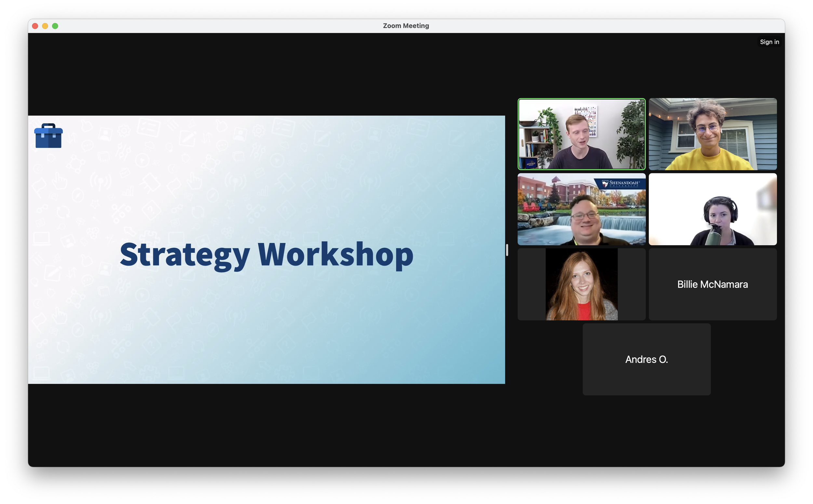Select the Andres O. participant tile
Image resolution: width=813 pixels, height=504 pixels.
[x=646, y=359]
